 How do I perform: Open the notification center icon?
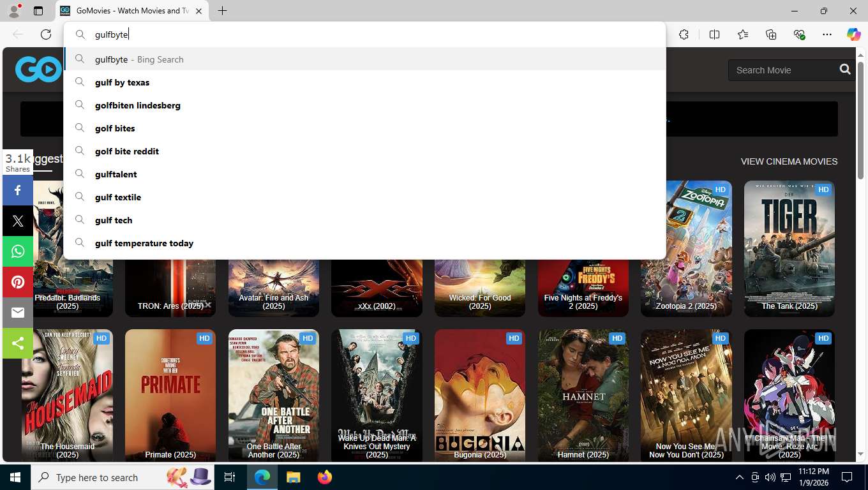click(847, 477)
